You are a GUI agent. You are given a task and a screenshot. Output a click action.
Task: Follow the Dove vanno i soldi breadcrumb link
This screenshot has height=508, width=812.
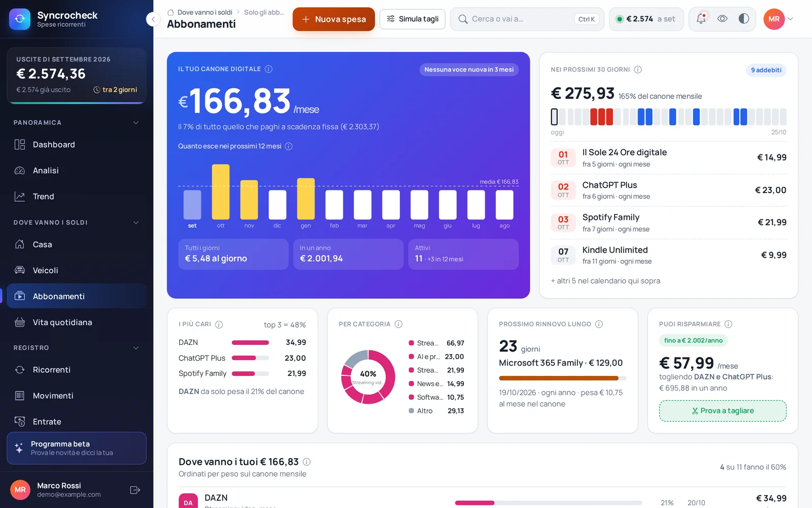click(x=205, y=12)
